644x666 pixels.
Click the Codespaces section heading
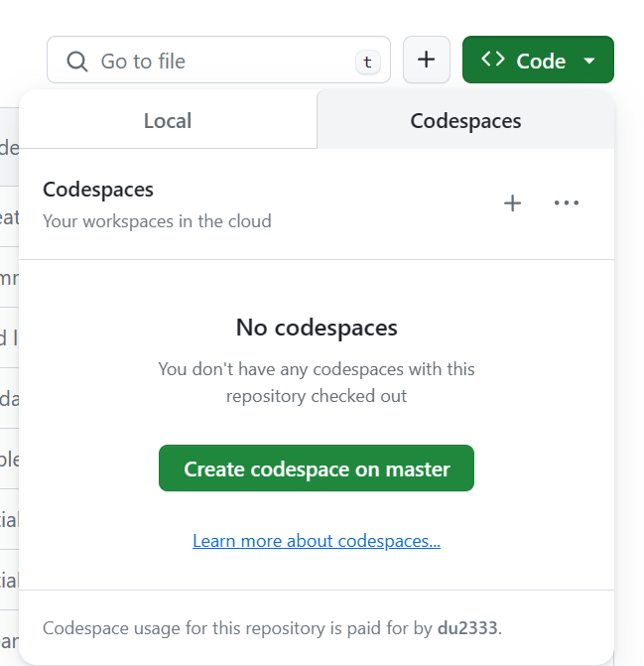coord(98,190)
